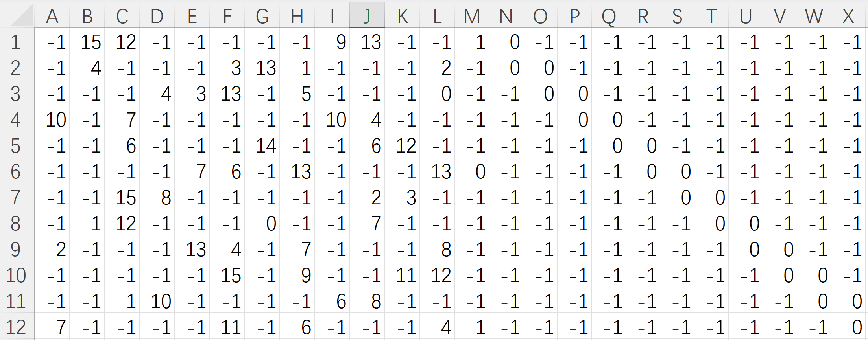Click the column X header
The height and width of the screenshot is (340, 868).
pos(848,16)
